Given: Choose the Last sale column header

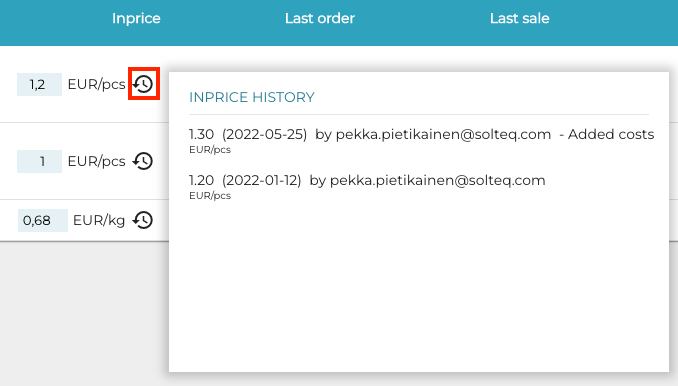Looking at the screenshot, I should tap(519, 18).
